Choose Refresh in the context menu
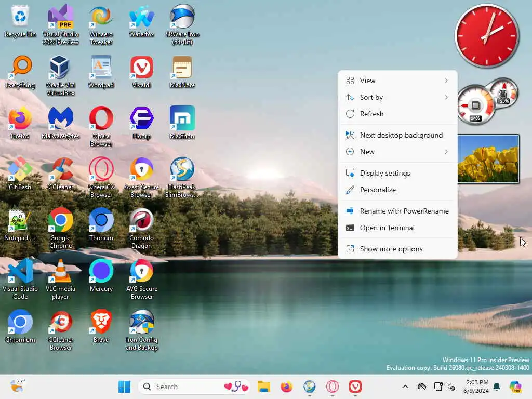This screenshot has height=399, width=532. 397,114
